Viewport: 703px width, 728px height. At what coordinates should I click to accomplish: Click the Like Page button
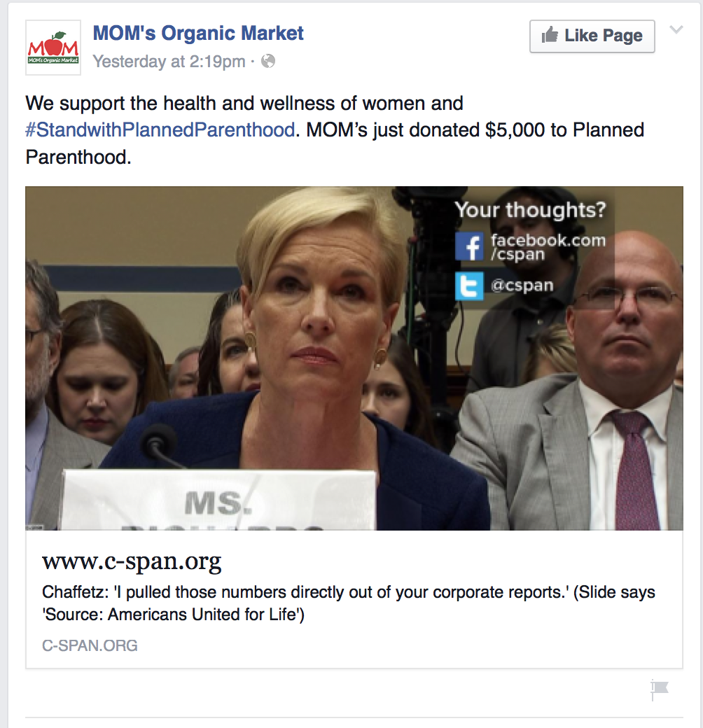(592, 36)
